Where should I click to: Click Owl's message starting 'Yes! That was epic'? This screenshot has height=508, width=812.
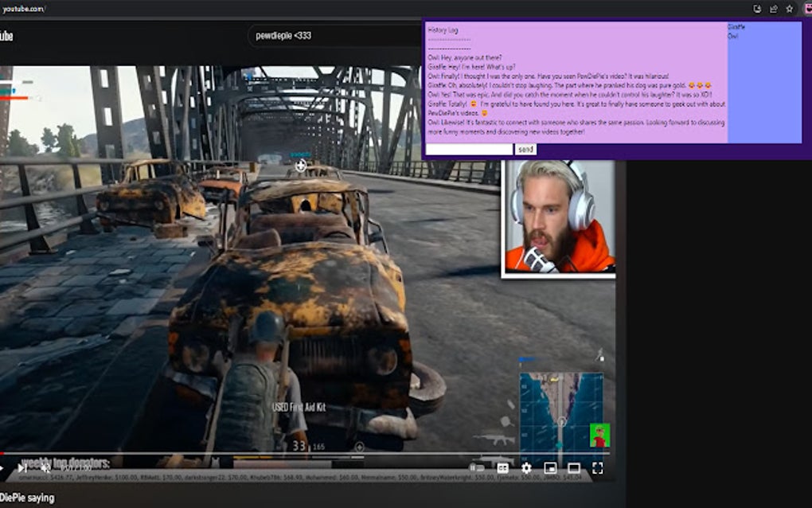coord(570,95)
